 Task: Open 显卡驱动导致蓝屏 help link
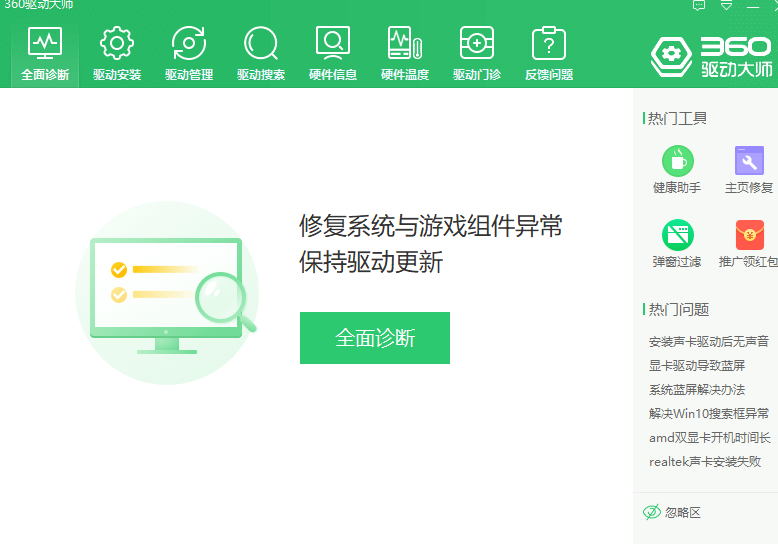[696, 366]
